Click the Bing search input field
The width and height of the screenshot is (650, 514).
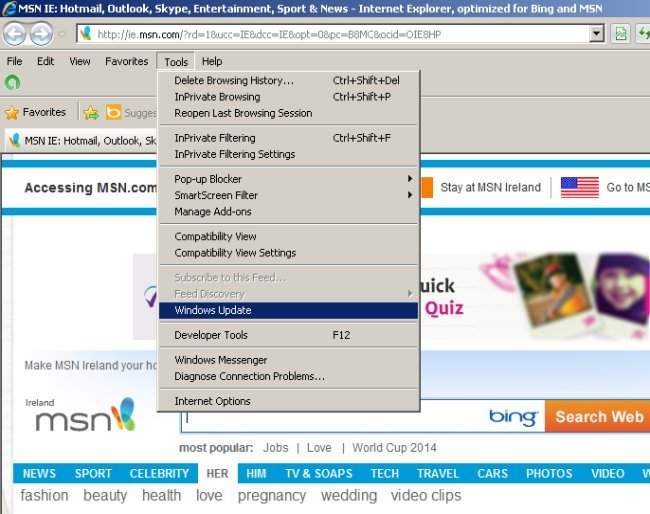[330, 417]
